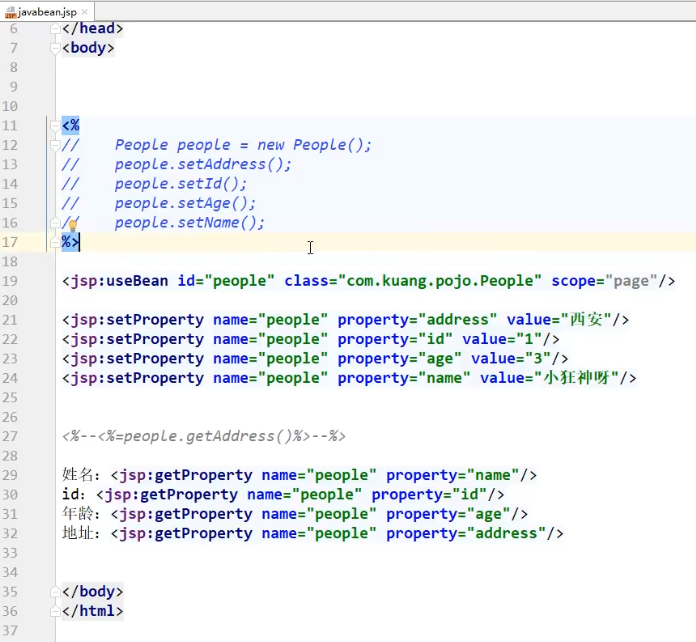
Task: Collapse the </body> fold marker on line 35
Action: (55, 592)
